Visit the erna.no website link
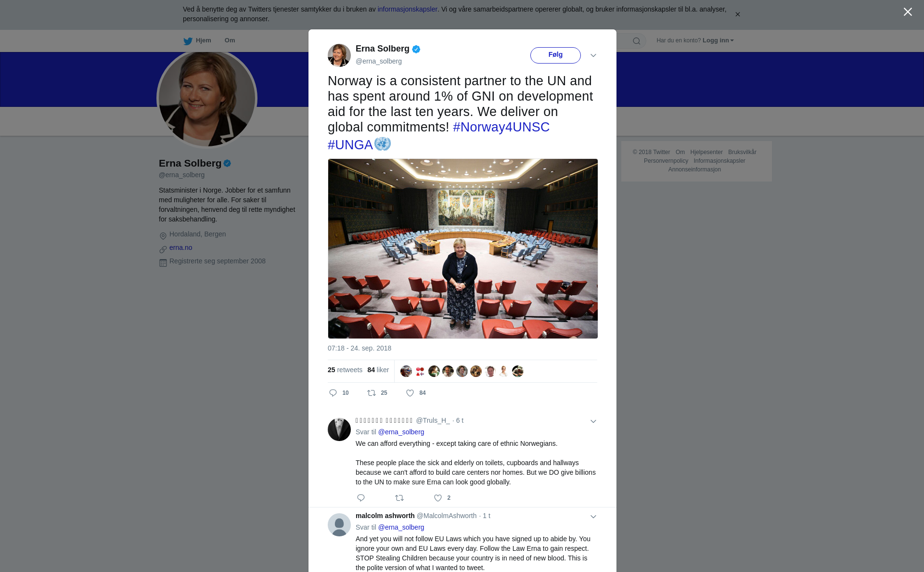The width and height of the screenshot is (924, 572). coord(180,247)
